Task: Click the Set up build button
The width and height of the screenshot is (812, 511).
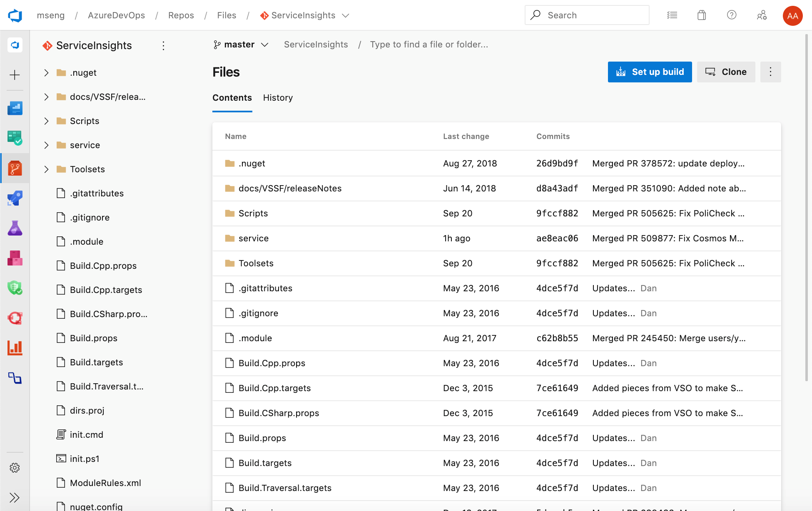Action: (649, 72)
